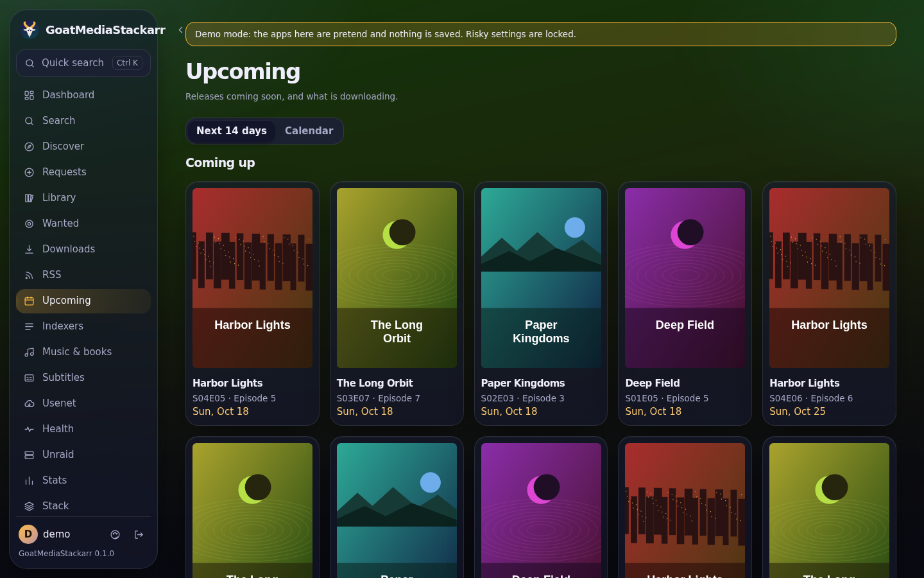The width and height of the screenshot is (924, 578).
Task: Collapse the sidebar with the chevron
Action: 181,30
